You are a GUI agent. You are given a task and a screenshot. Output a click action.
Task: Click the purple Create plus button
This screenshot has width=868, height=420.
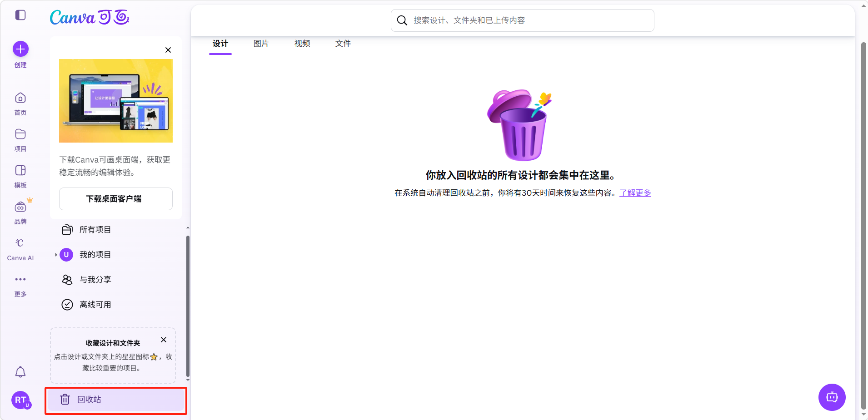pyautogui.click(x=20, y=49)
